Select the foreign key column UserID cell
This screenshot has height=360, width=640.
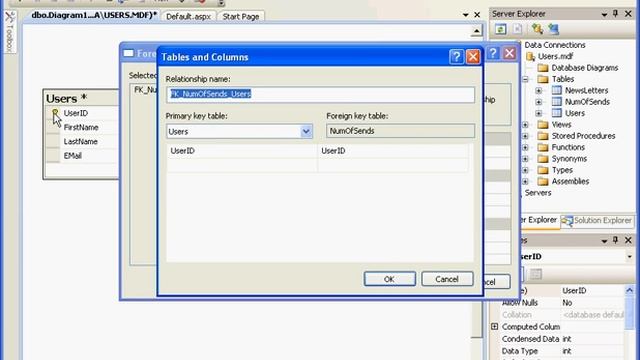point(393,151)
